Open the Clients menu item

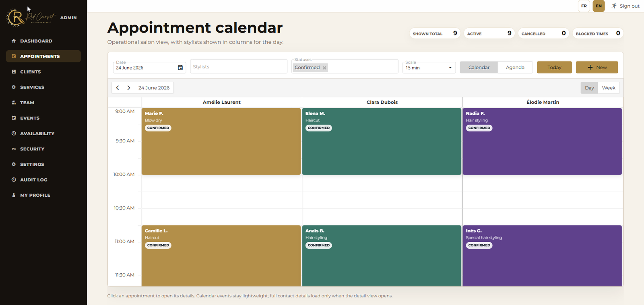coord(43,72)
